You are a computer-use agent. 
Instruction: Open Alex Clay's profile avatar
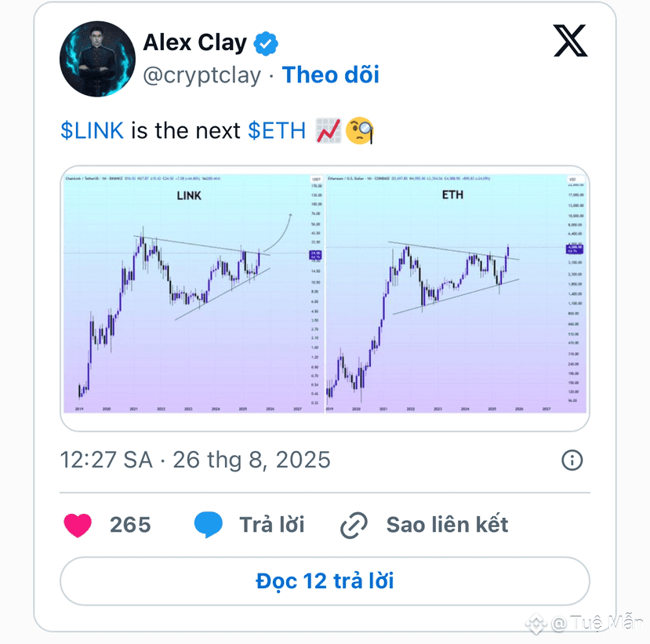(97, 59)
